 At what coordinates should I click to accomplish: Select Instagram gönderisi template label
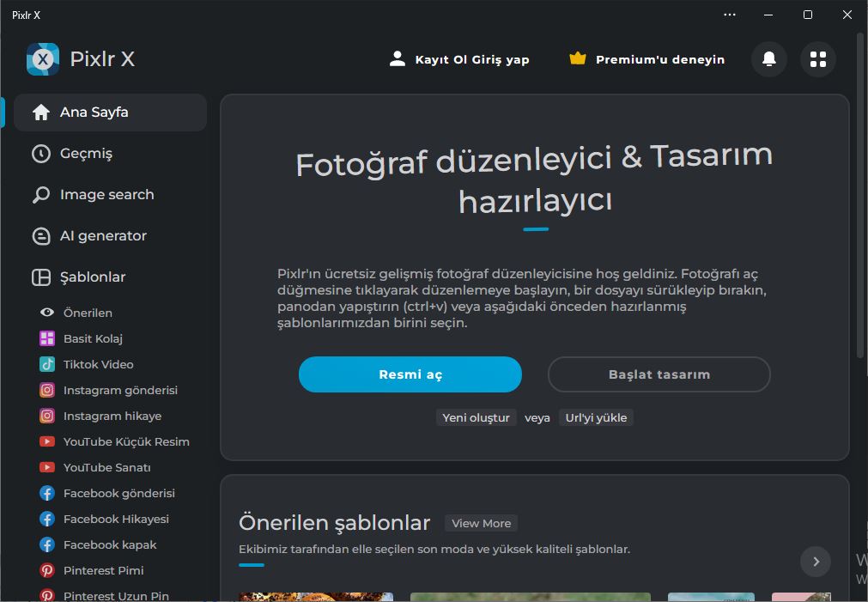click(120, 391)
